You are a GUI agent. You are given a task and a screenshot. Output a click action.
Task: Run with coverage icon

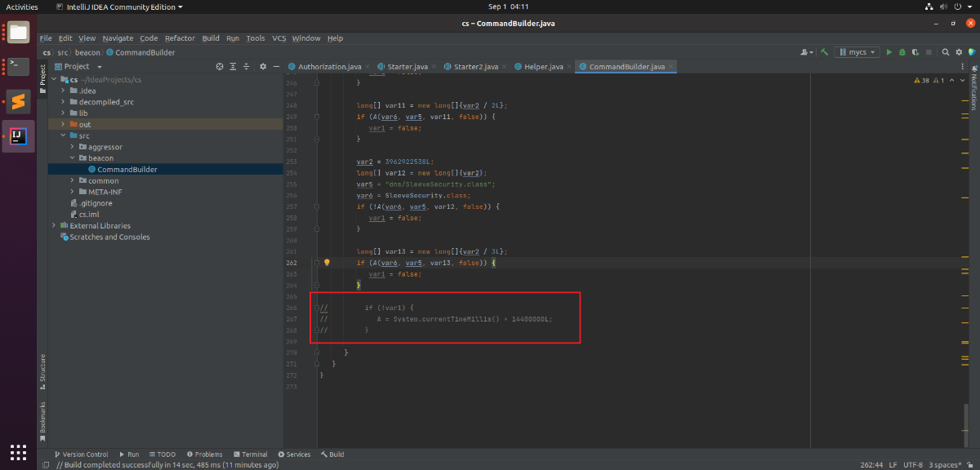coord(916,52)
